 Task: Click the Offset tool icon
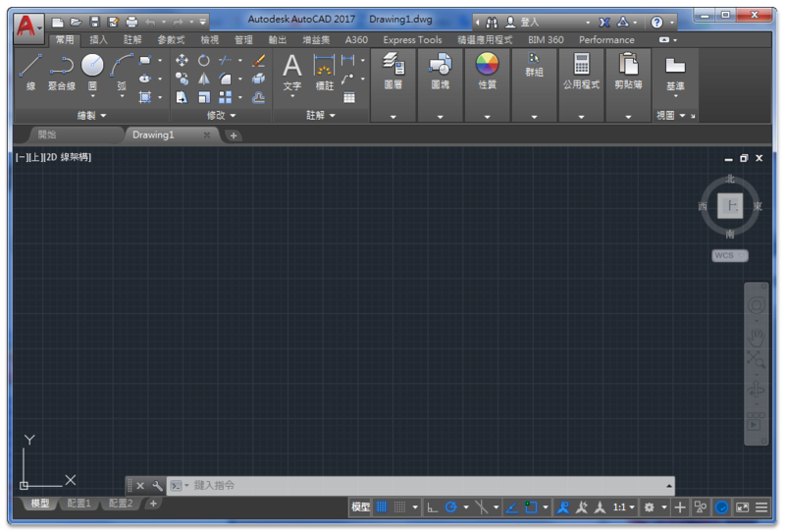pyautogui.click(x=259, y=97)
